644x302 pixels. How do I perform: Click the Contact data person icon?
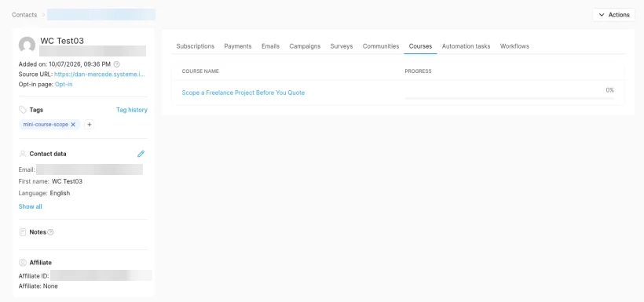pyautogui.click(x=23, y=154)
